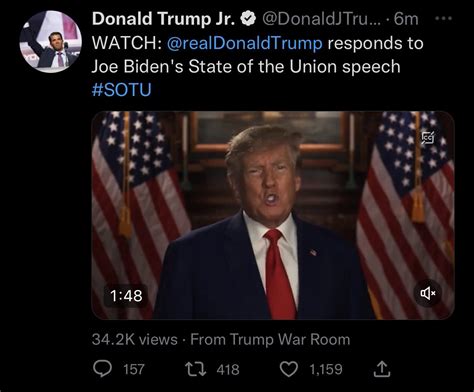
Task: Tap the share upload arrow icon
Action: pos(381,369)
